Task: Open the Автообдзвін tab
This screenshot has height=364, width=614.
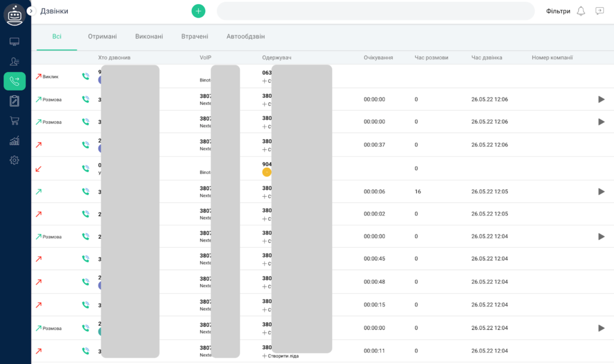Action: (x=245, y=37)
